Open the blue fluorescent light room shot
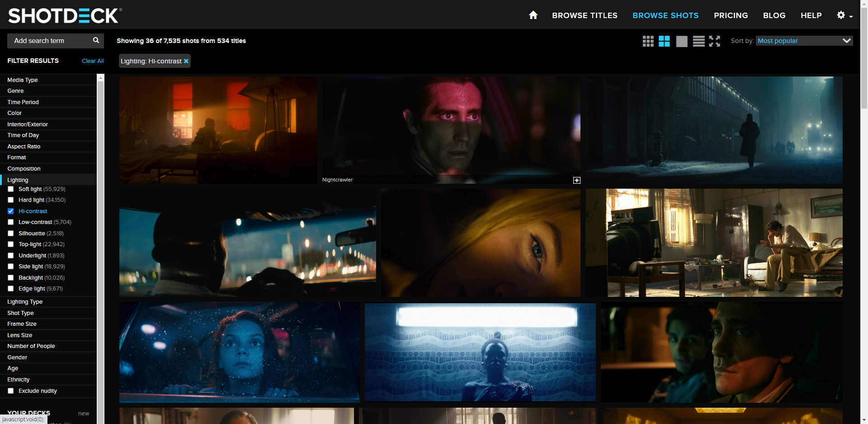 coord(480,352)
